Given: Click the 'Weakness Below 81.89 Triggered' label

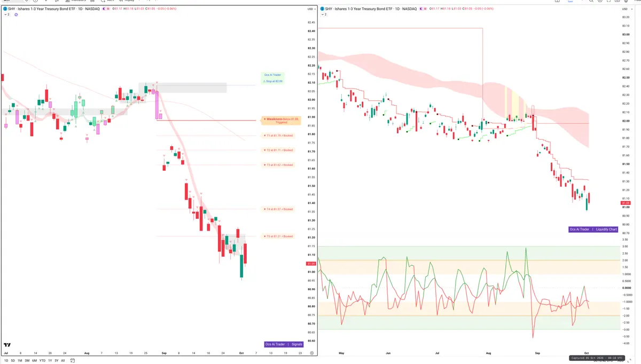Looking at the screenshot, I should click(281, 121).
